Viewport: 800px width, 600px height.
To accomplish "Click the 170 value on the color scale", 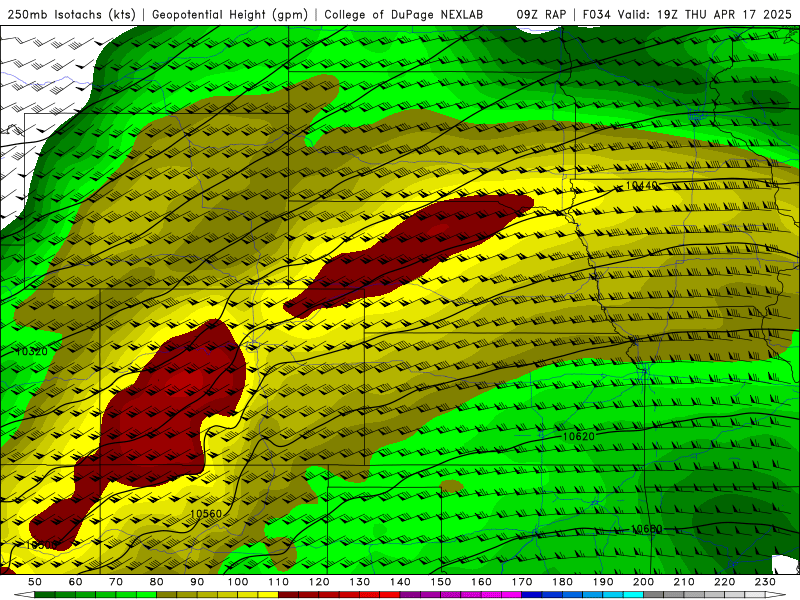I will pos(522,582).
